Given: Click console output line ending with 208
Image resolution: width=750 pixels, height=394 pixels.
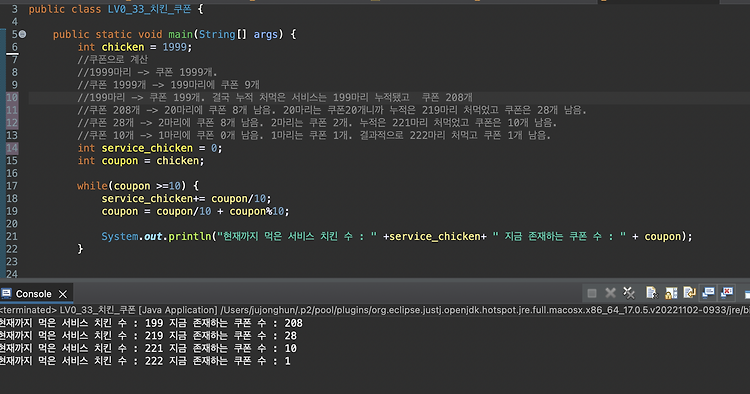Looking at the screenshot, I should coord(151,323).
